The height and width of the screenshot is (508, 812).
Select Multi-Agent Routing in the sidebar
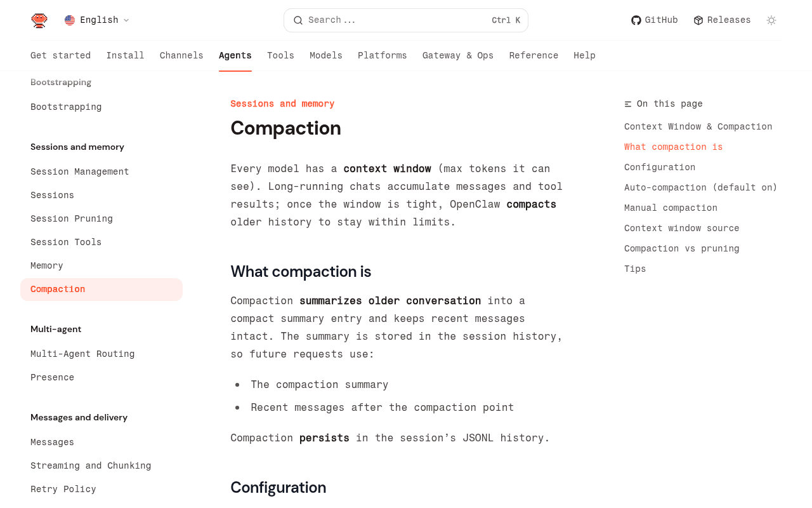(x=82, y=353)
